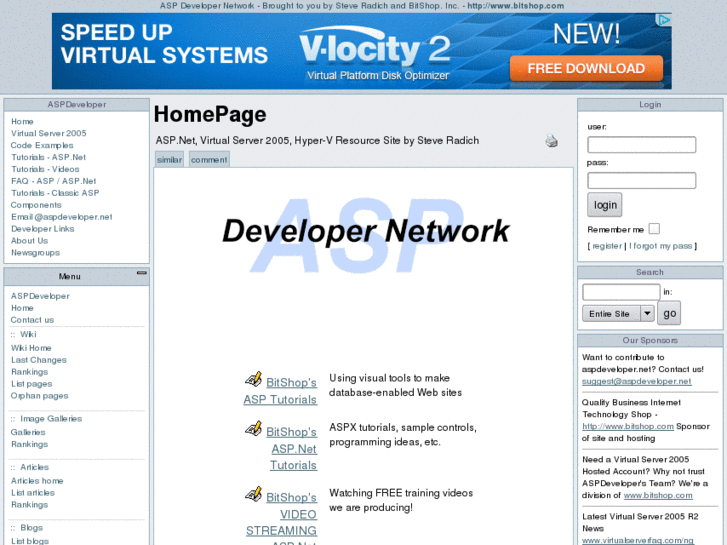Click the printer icon beside the page subtitle
The height and width of the screenshot is (545, 727).
point(551,141)
